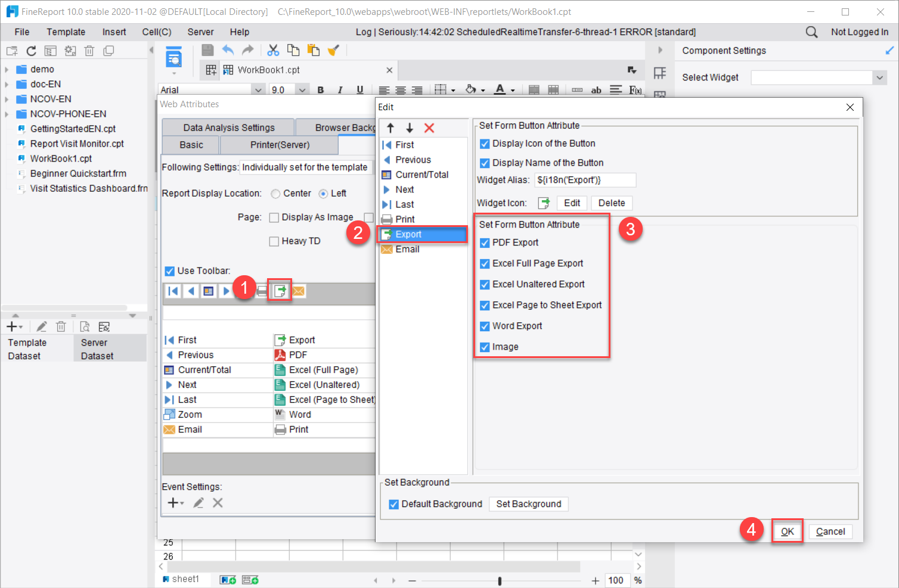Click the Undo arrow in toolbar
Image resolution: width=899 pixels, height=588 pixels.
click(228, 50)
